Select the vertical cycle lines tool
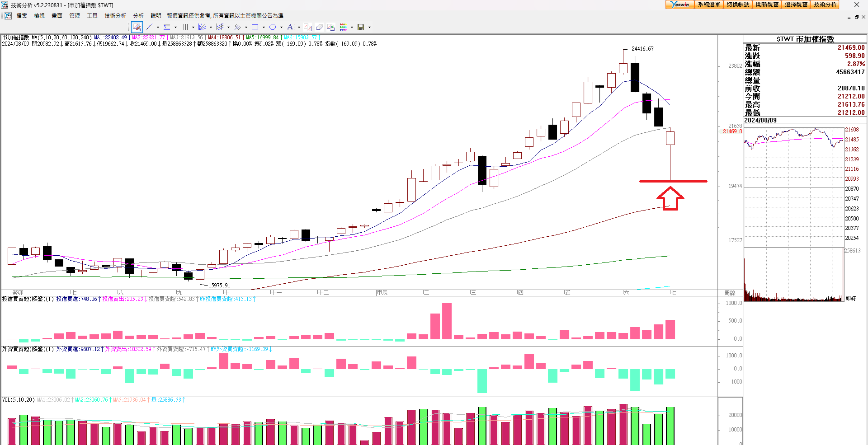 (184, 27)
